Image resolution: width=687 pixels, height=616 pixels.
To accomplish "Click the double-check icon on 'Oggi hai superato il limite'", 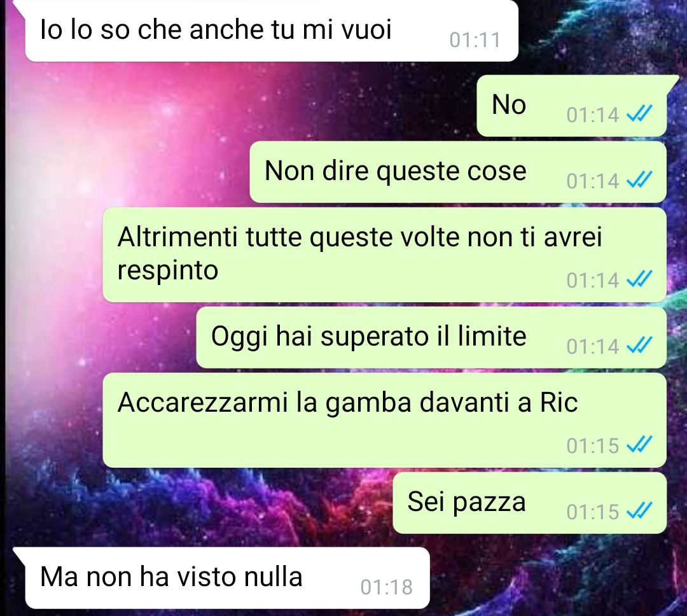I will coord(640,346).
